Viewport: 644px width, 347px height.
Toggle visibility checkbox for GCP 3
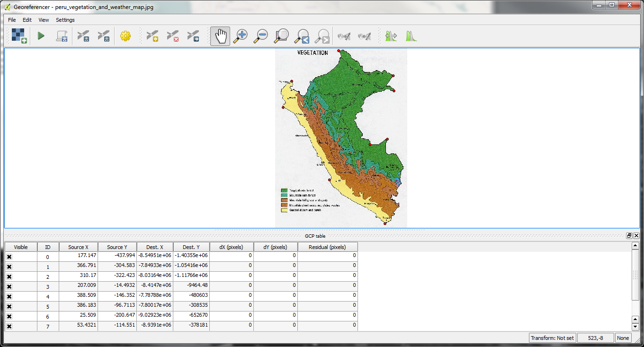point(9,286)
